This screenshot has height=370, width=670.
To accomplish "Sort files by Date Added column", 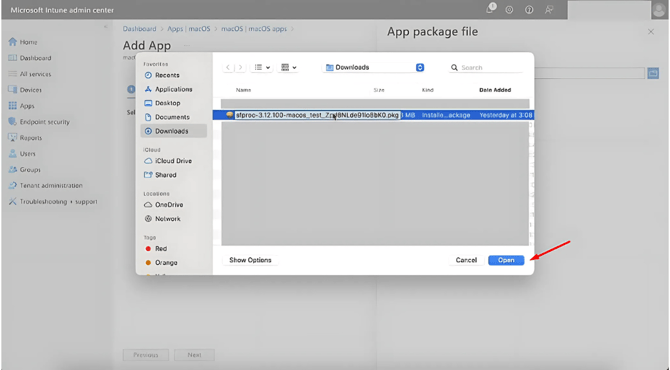I will 495,90.
